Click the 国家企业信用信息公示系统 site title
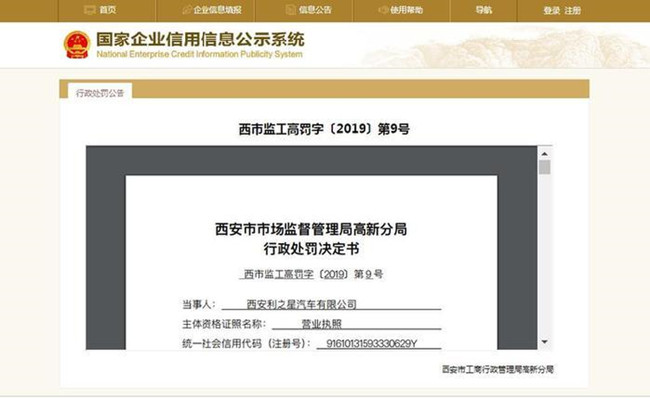 pos(200,39)
